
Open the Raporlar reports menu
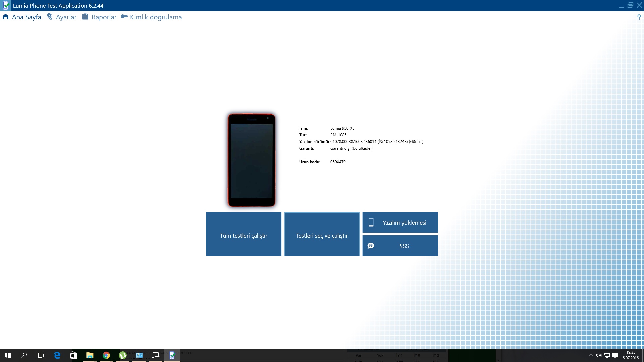(104, 17)
